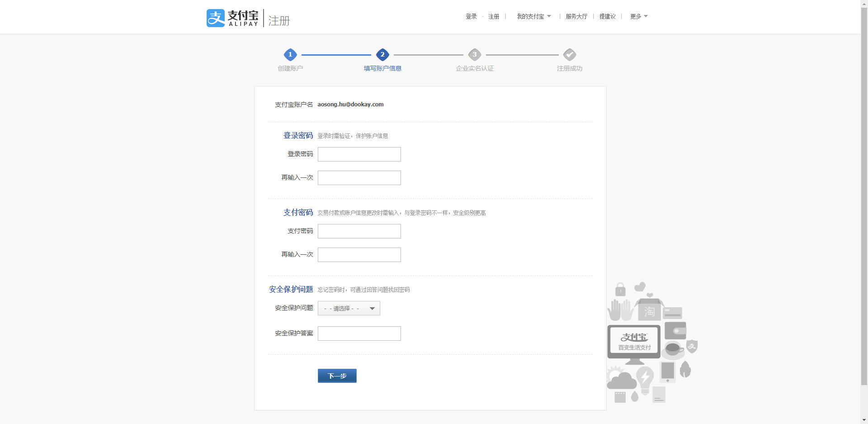Click the checkmark icon above 注册成功
The width and height of the screenshot is (868, 424).
coord(570,55)
